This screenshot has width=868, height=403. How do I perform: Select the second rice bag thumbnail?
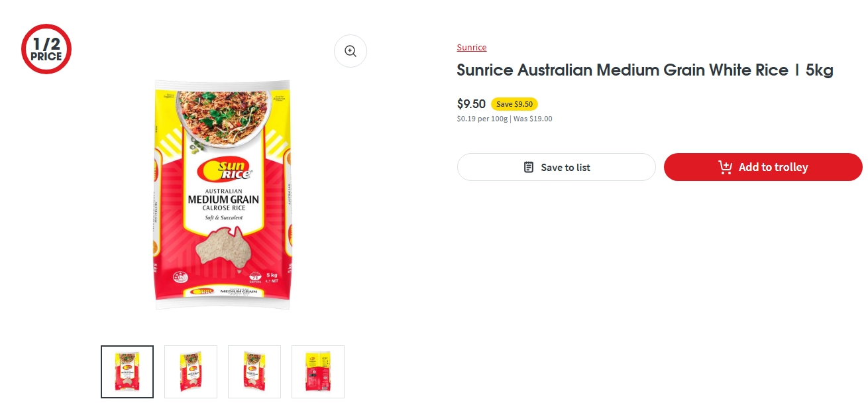click(x=190, y=372)
